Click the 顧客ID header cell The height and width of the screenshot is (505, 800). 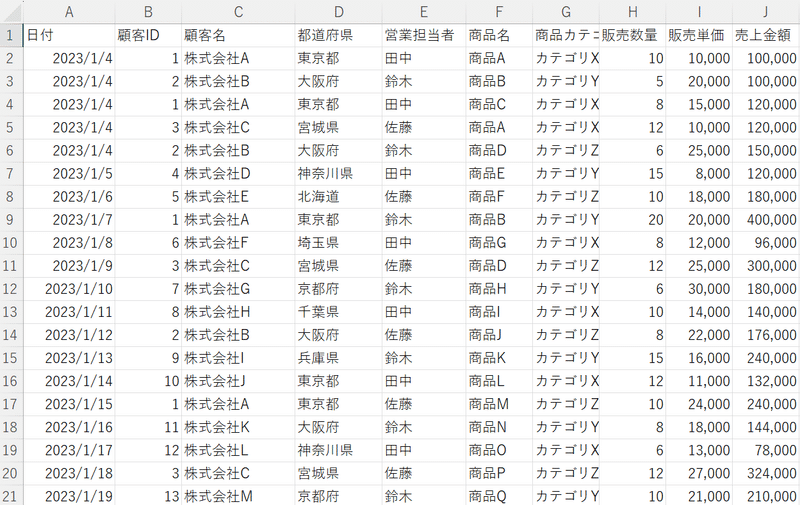coord(148,35)
